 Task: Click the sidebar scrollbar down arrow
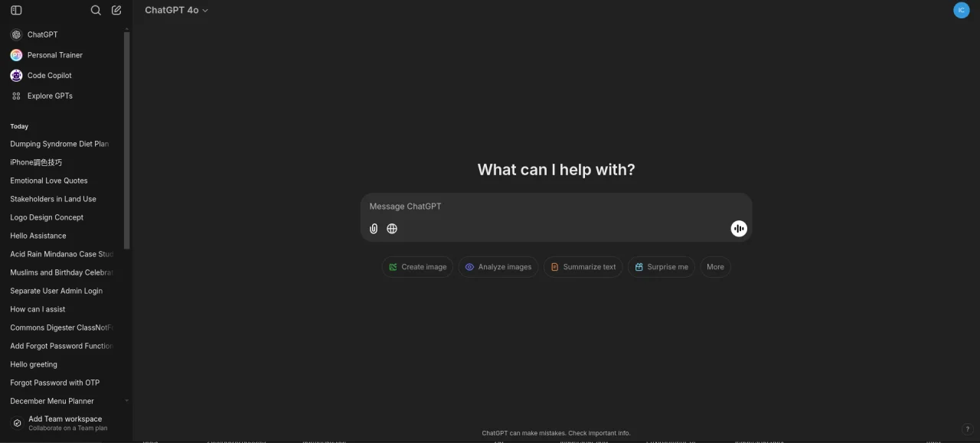click(127, 401)
